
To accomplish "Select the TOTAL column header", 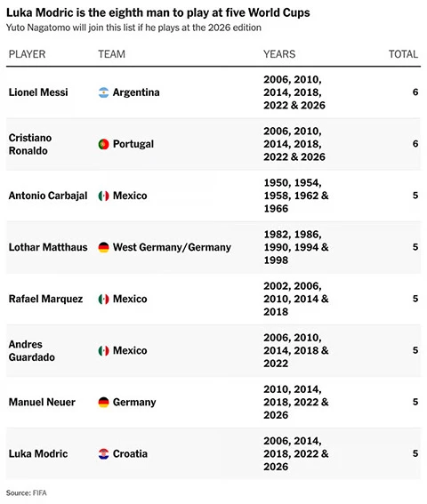I will click(x=403, y=54).
